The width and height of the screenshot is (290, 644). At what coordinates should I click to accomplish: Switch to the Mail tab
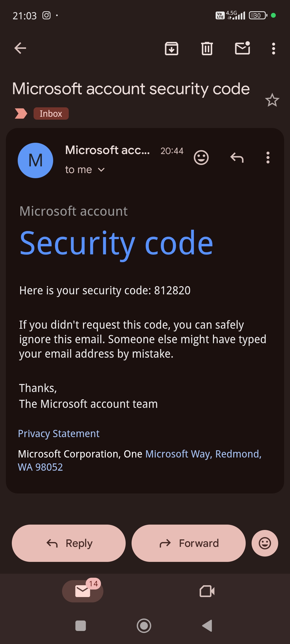(x=83, y=591)
